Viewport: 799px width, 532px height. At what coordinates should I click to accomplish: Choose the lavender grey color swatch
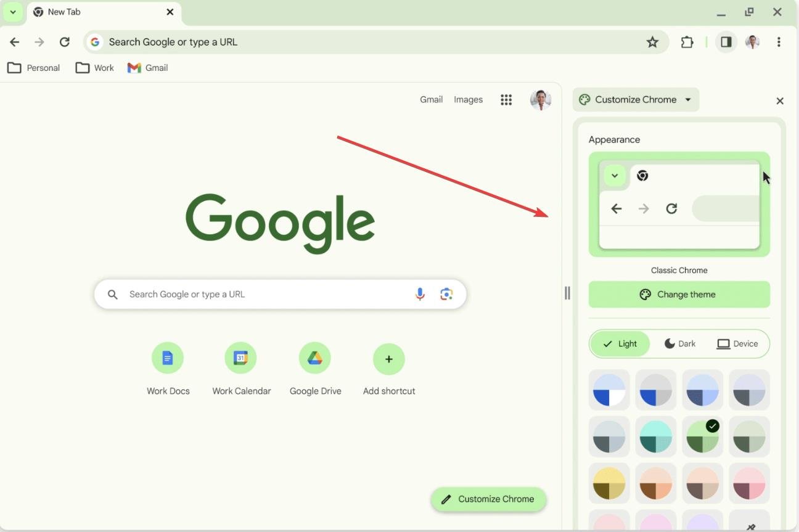coord(750,390)
